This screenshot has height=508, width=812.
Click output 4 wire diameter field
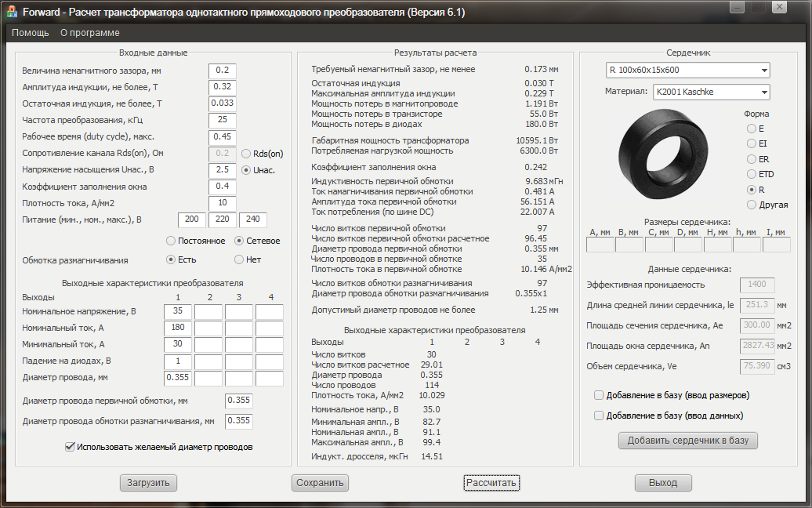(270, 378)
